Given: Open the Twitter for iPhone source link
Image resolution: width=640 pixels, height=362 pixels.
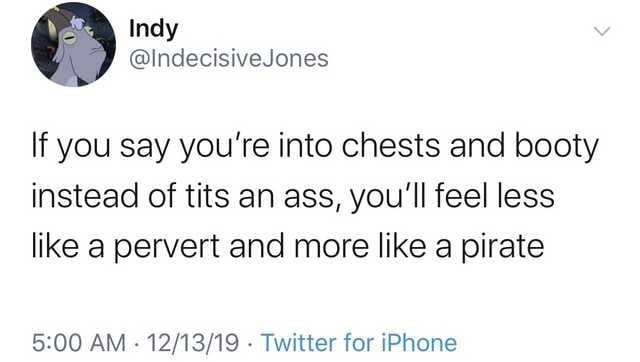Looking at the screenshot, I should (x=359, y=342).
